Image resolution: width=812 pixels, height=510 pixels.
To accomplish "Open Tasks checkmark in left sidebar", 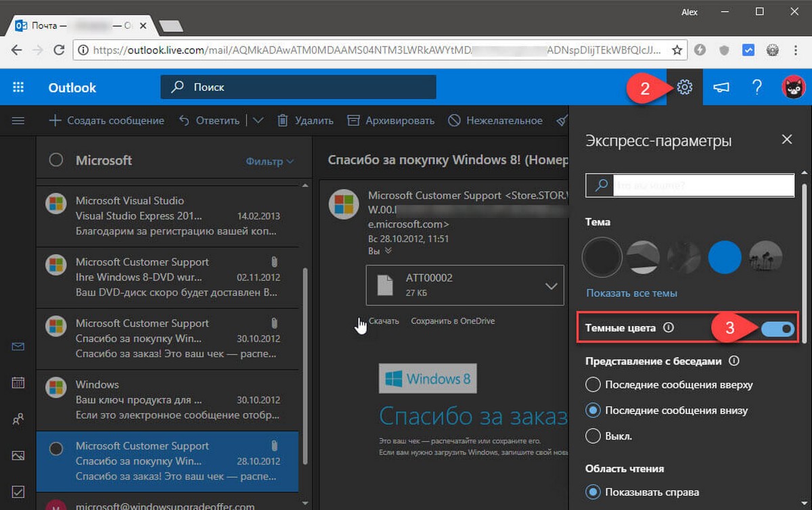I will [18, 492].
